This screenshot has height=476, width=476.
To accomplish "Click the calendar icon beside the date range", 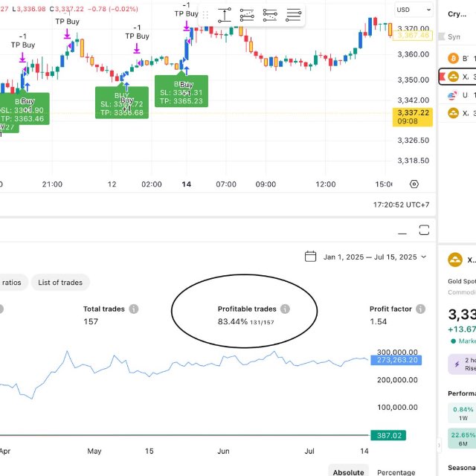I will tap(310, 257).
